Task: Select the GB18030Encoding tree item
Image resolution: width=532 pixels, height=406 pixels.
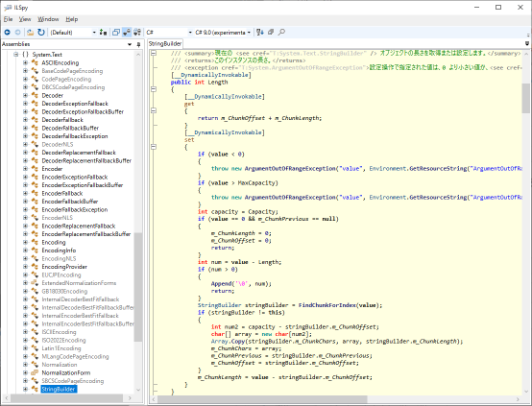Action: [x=64, y=291]
